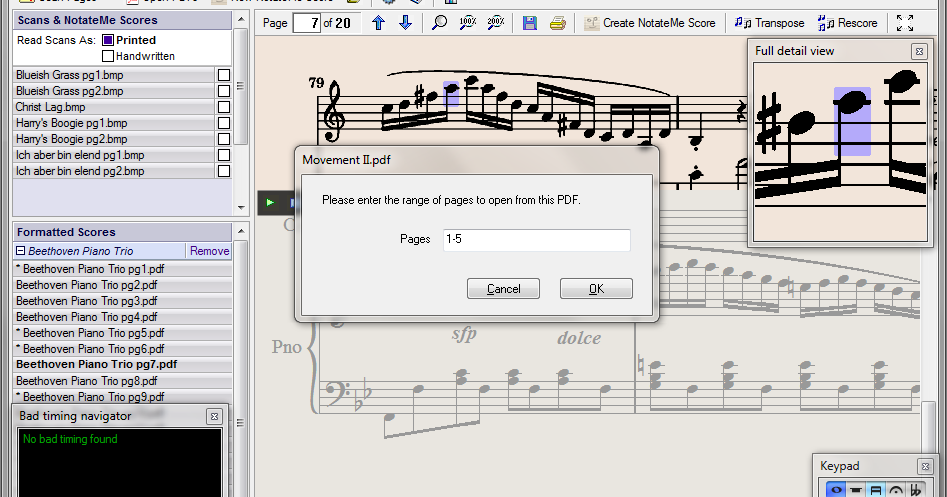Collapse the Beethoven Piano Trio group

click(21, 251)
